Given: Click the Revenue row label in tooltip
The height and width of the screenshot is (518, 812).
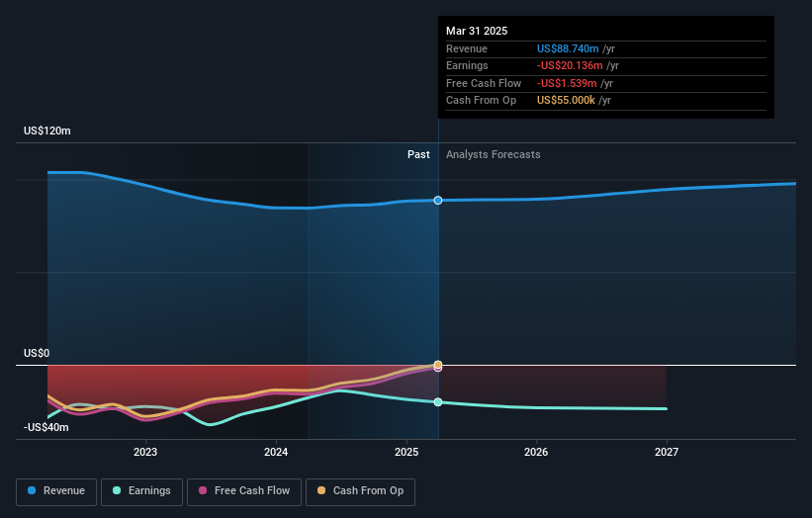Looking at the screenshot, I should pos(467,48).
